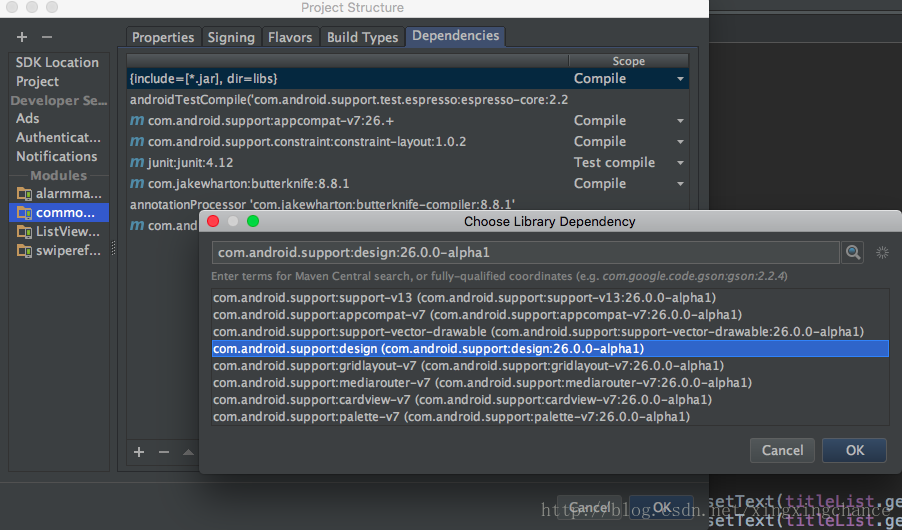Select the {include=[*.jar], dir=libs} dependency row
The image size is (902, 530).
(407, 79)
